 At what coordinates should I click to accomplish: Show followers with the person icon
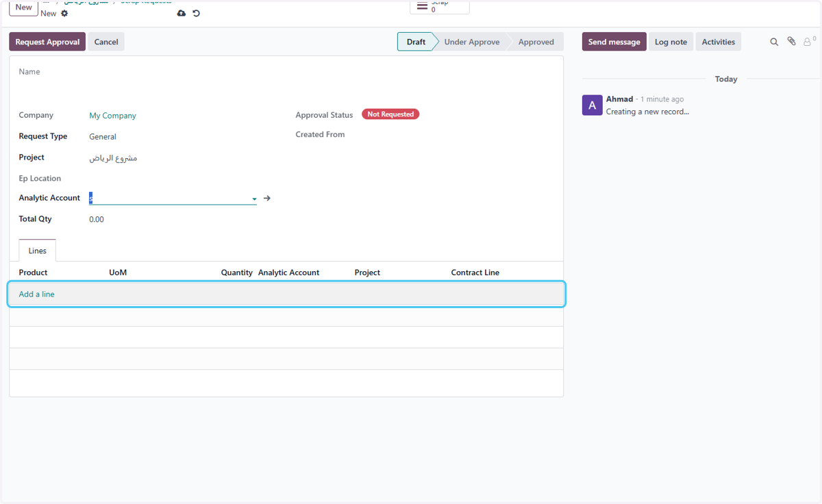click(808, 42)
